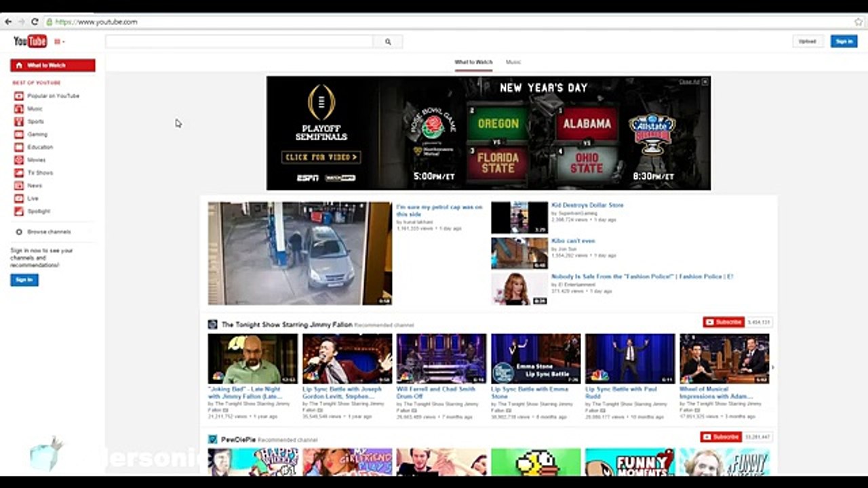Viewport: 868px width, 488px height.
Task: Click the browser address bar URL
Action: (x=96, y=22)
